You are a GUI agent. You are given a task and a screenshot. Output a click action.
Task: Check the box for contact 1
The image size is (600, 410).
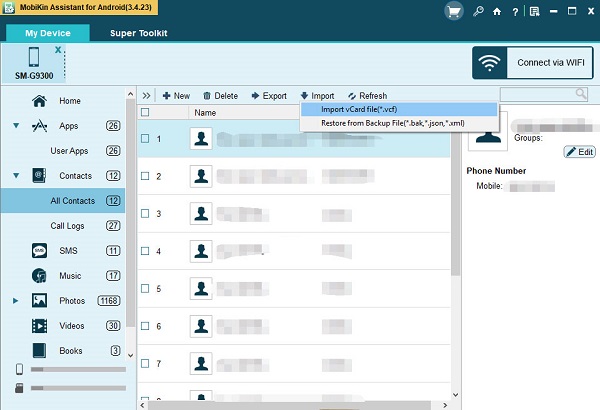(145, 139)
